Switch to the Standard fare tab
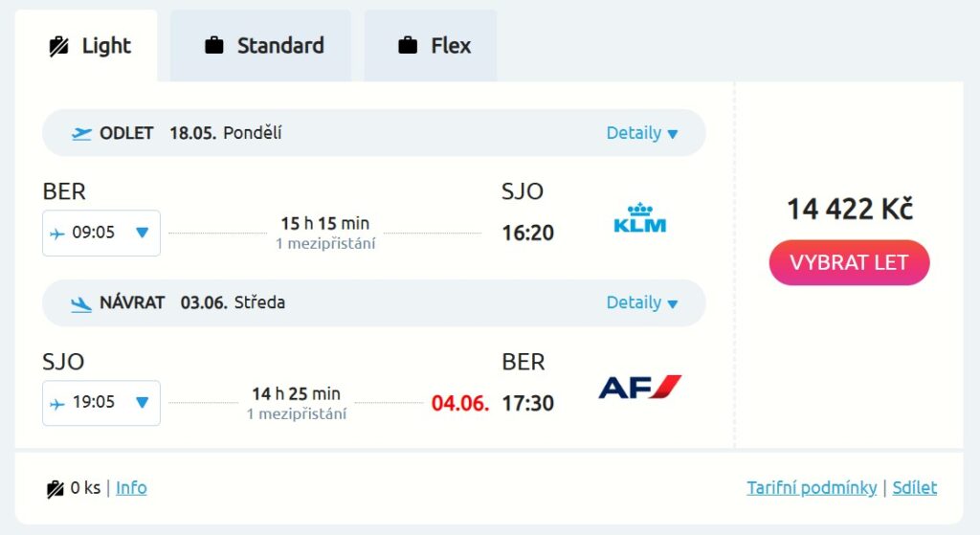Image resolution: width=980 pixels, height=535 pixels. [260, 46]
